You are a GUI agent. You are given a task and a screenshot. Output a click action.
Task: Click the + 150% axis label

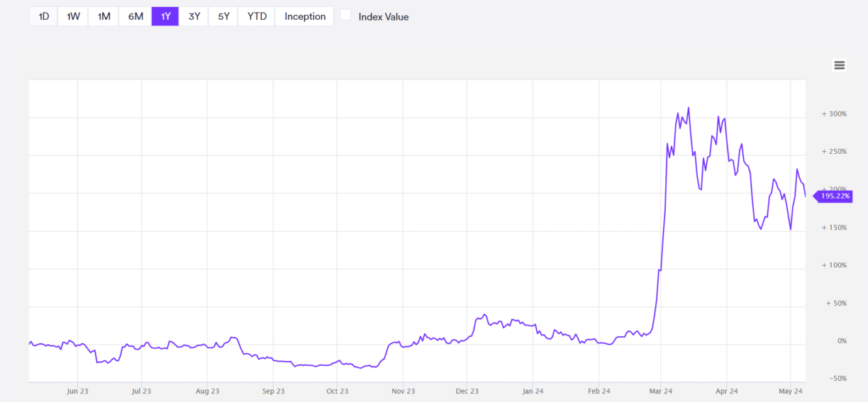point(834,227)
